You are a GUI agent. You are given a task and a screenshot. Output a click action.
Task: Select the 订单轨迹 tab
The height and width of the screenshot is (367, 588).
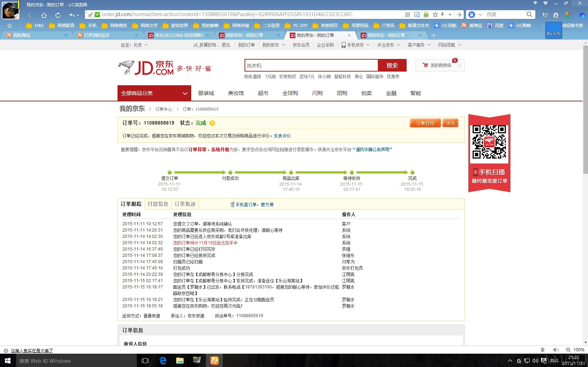(185, 204)
